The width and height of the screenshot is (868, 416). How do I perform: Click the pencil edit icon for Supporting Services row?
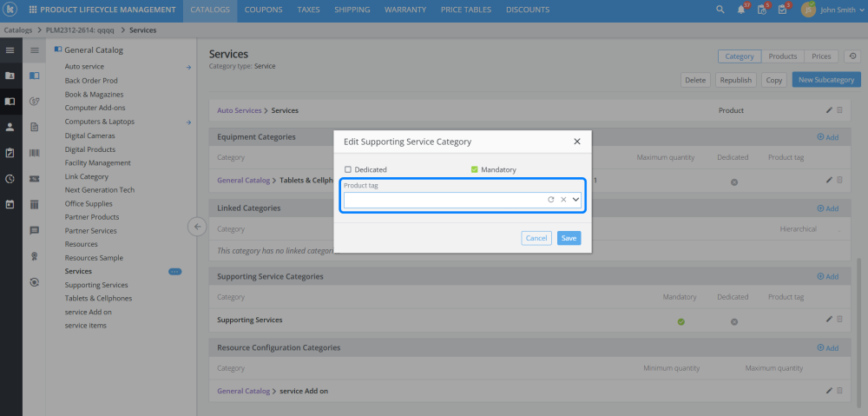coord(829,320)
